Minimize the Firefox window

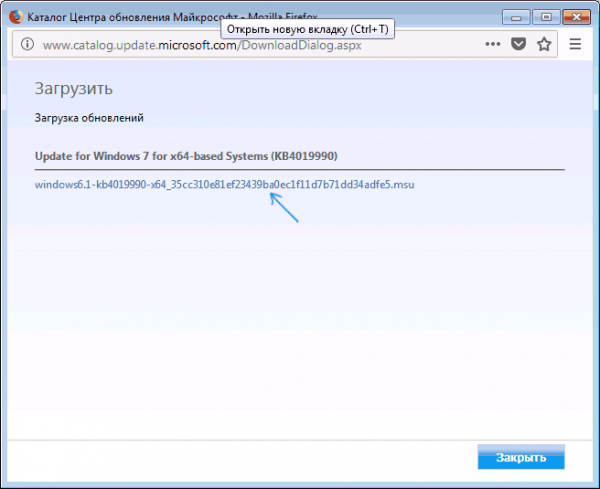point(515,18)
